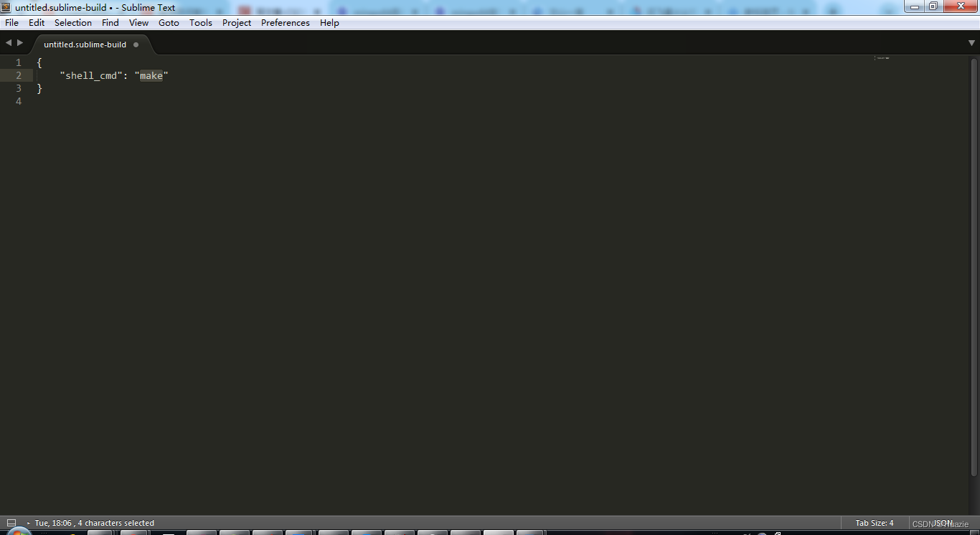Click the '4 characters selected' status text
The image size is (980, 535).
[x=116, y=523]
